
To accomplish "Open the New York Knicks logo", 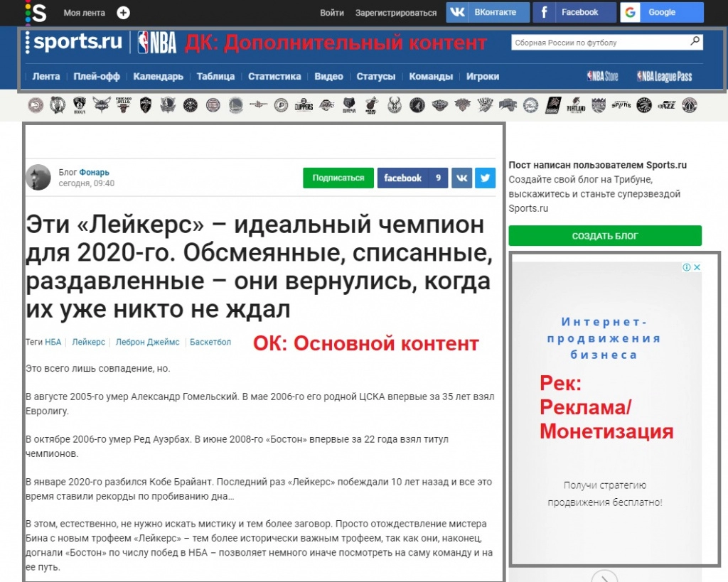I will pos(462,105).
